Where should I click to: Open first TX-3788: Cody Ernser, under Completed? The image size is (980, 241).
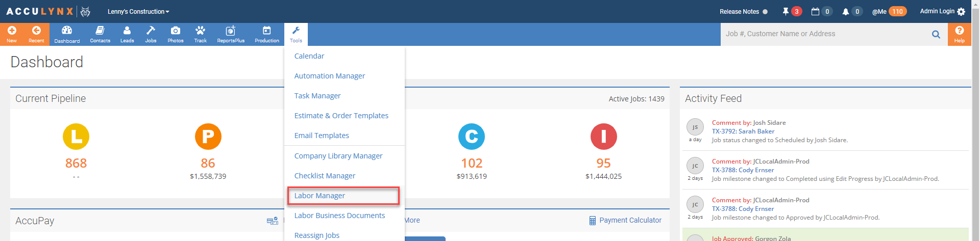click(x=743, y=170)
